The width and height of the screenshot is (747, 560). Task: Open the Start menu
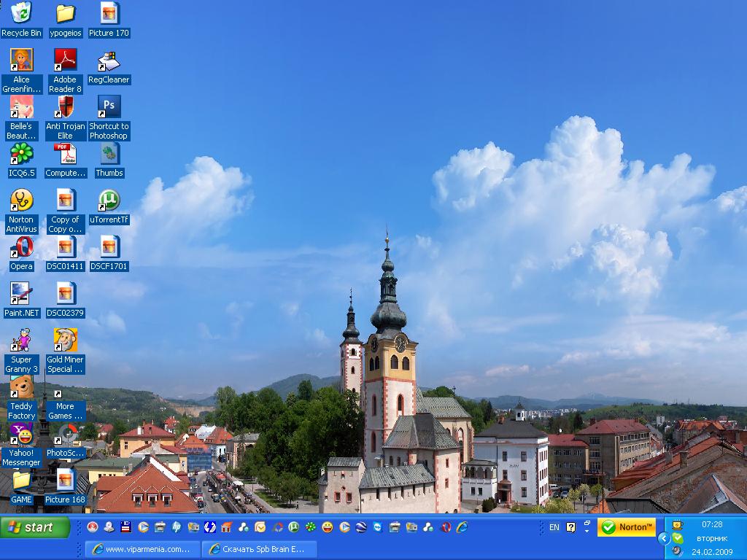pyautogui.click(x=35, y=526)
